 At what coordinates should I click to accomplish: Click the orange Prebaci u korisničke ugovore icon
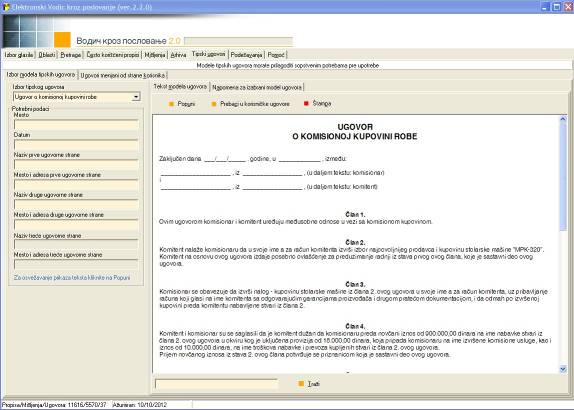tap(214, 104)
